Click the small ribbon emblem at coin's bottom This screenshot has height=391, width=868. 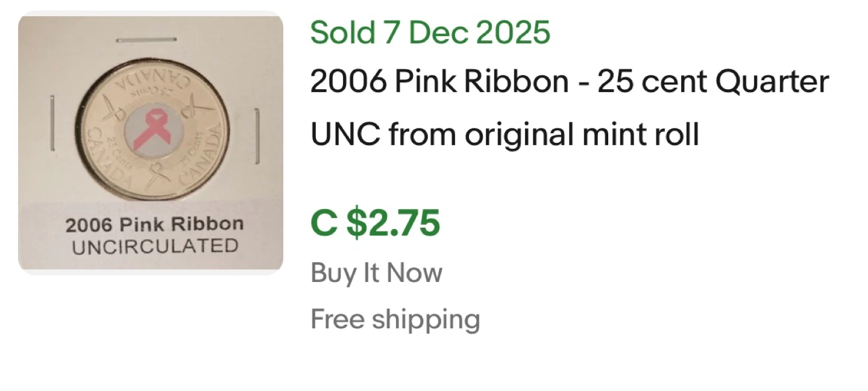tap(156, 176)
